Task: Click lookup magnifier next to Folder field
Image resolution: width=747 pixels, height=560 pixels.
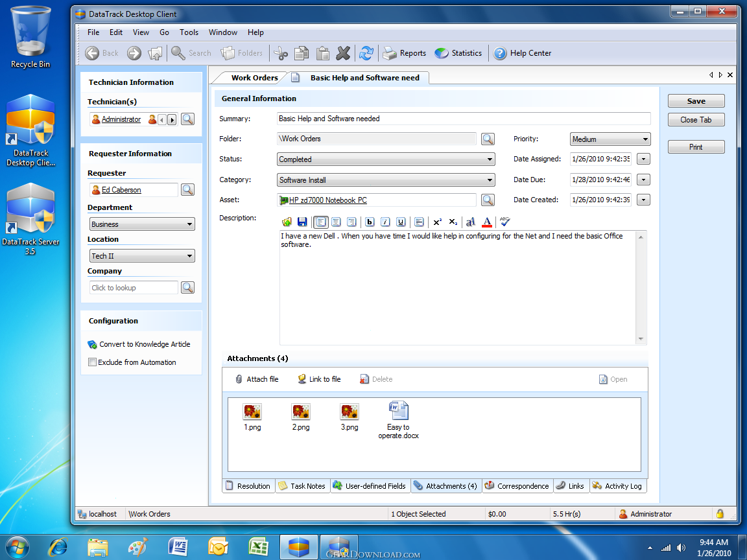Action: (488, 139)
